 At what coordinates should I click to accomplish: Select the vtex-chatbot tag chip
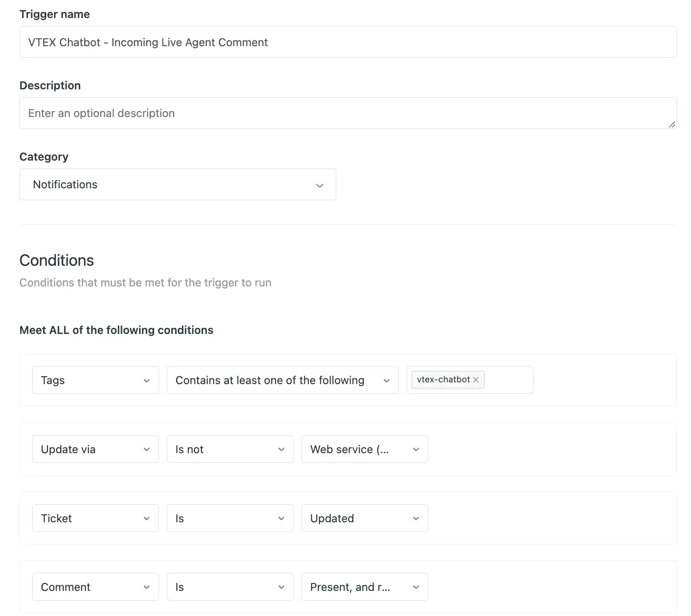pos(443,380)
